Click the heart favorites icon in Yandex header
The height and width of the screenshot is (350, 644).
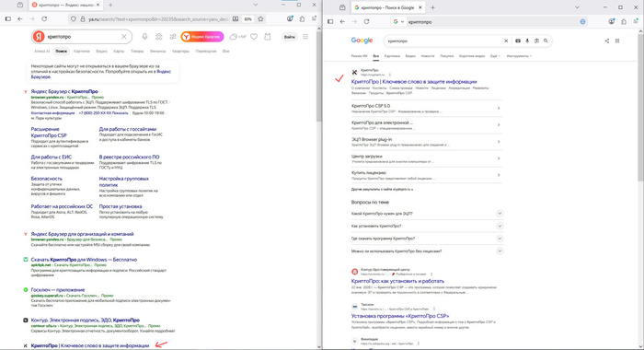coord(254,37)
